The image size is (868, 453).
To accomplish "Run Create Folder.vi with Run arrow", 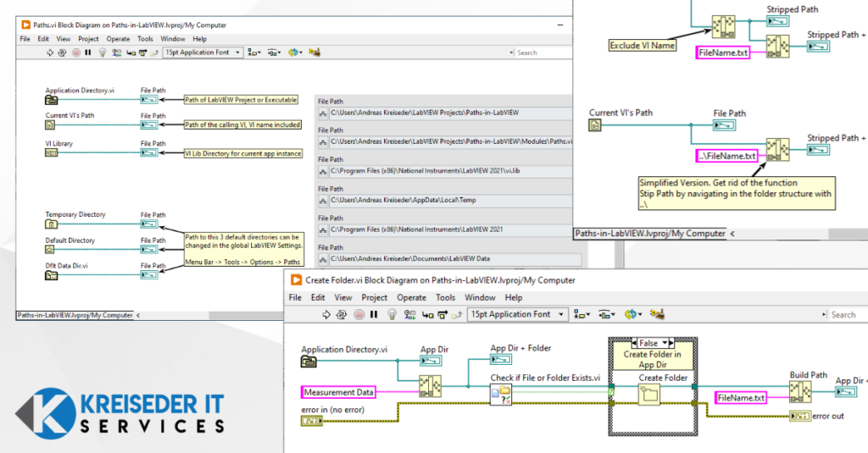I will 326,315.
